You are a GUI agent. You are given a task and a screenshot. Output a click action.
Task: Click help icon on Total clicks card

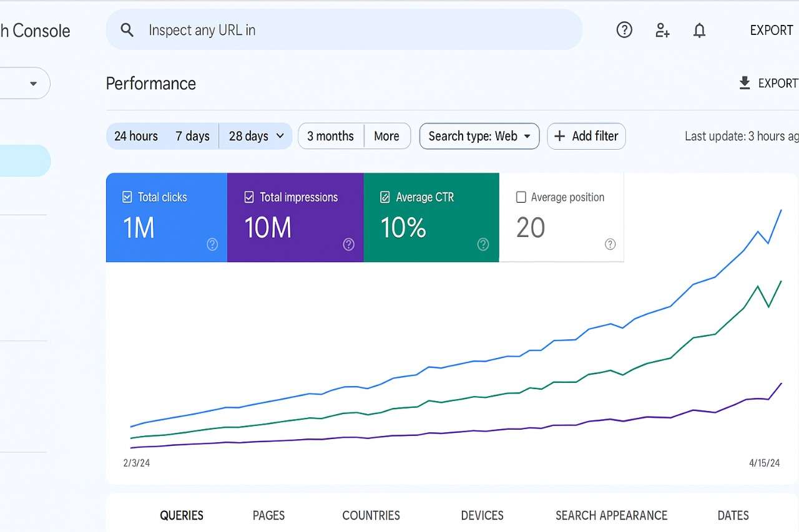(212, 244)
